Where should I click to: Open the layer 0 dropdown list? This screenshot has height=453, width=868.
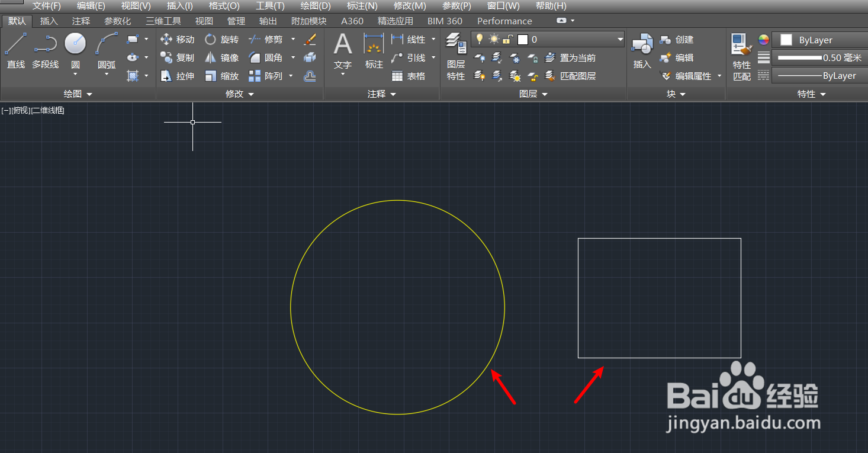[620, 40]
